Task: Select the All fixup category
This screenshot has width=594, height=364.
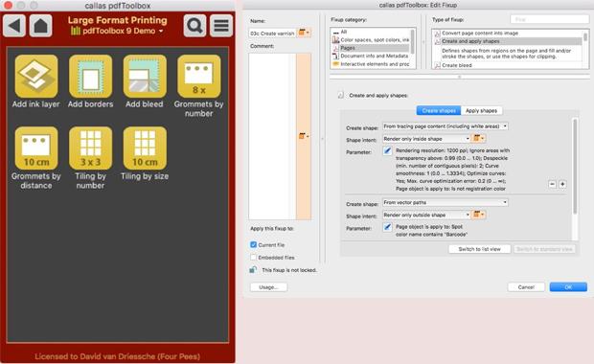Action: (x=371, y=32)
